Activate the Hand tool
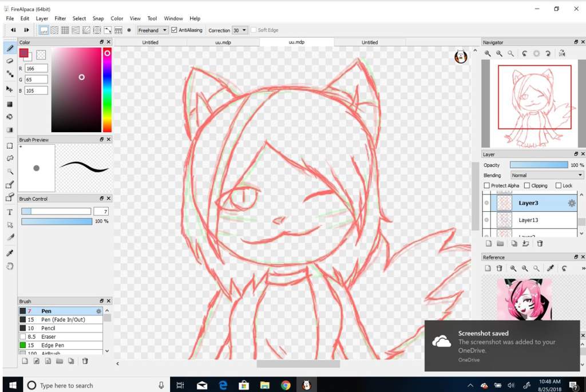 pyautogui.click(x=10, y=267)
